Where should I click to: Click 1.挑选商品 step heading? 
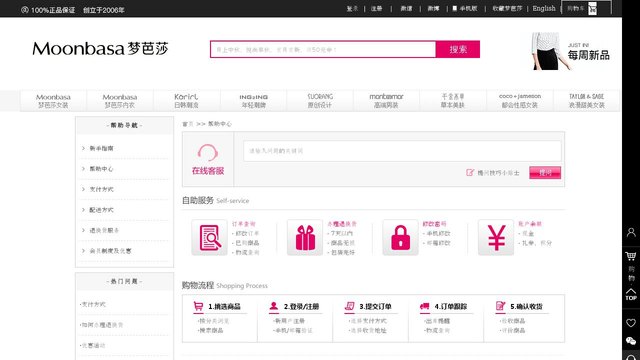tap(224, 307)
